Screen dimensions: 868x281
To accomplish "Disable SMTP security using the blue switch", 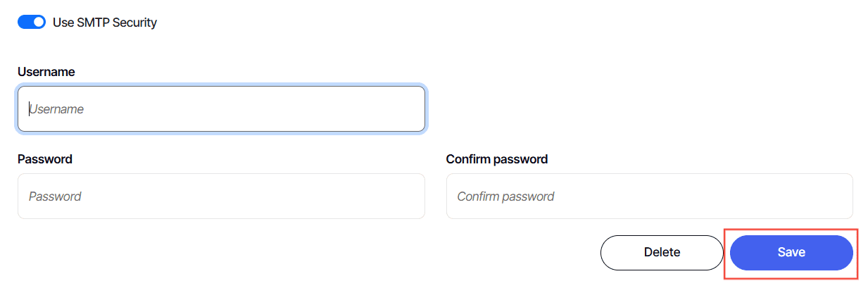I will click(32, 23).
